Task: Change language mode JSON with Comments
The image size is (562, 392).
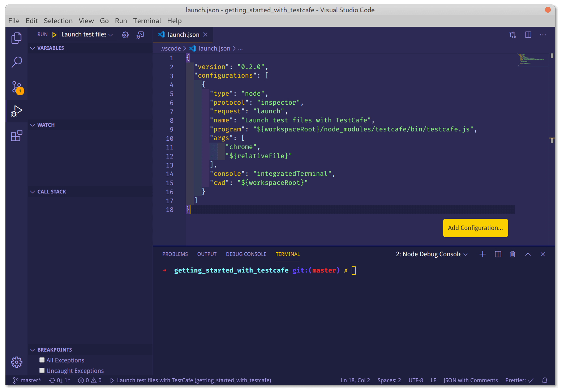Action: coord(471,380)
